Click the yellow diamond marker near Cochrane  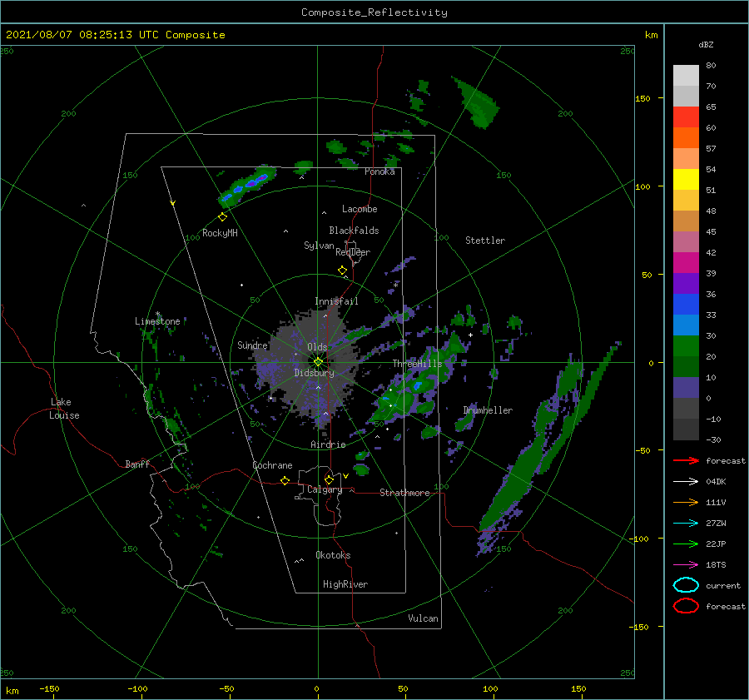pyautogui.click(x=285, y=480)
